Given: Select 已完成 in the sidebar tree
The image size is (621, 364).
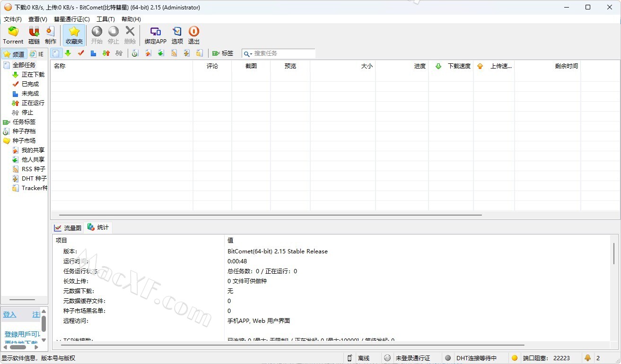Looking at the screenshot, I should point(26,84).
